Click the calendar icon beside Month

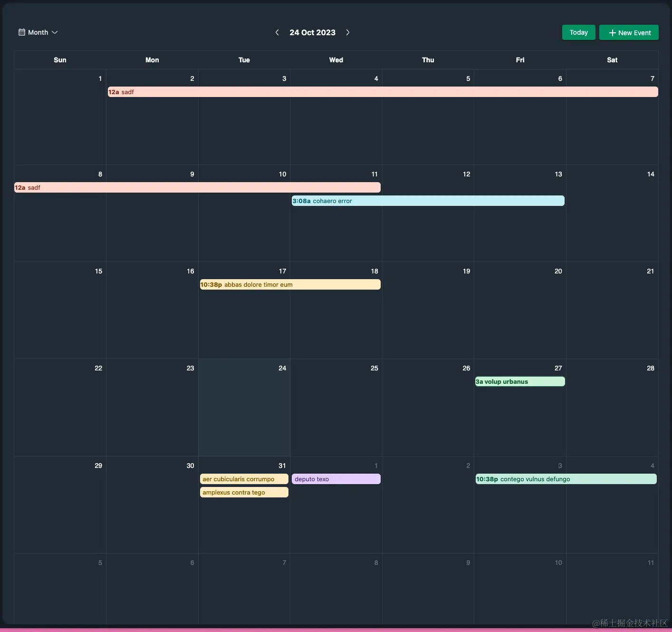pos(22,32)
